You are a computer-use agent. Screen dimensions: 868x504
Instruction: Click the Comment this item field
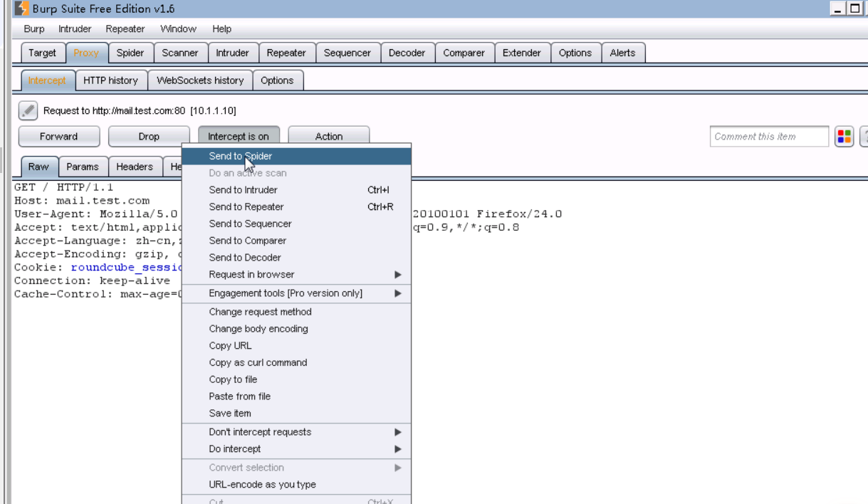[770, 137]
